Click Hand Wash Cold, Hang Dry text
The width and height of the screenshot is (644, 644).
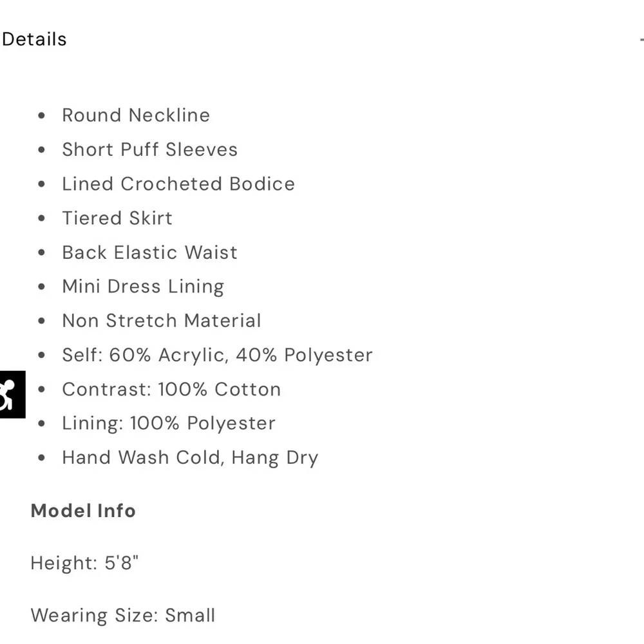tap(190, 458)
